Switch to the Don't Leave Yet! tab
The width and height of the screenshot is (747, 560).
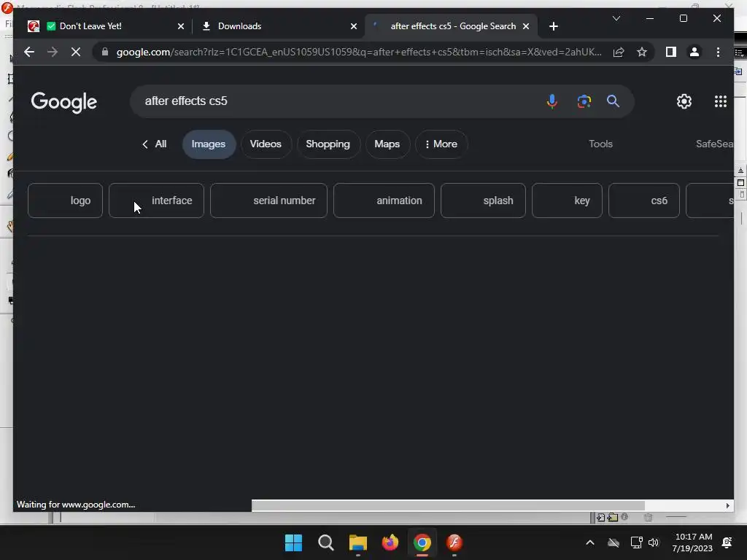pos(104,26)
